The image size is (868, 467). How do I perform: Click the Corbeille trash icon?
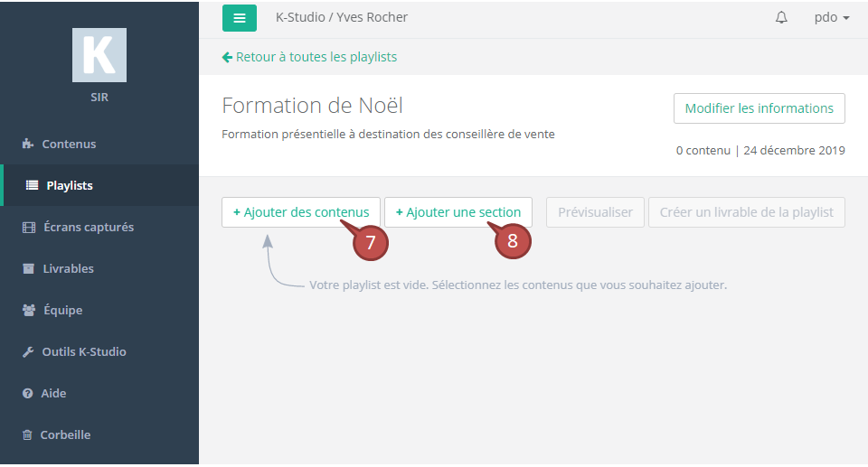coord(28,434)
